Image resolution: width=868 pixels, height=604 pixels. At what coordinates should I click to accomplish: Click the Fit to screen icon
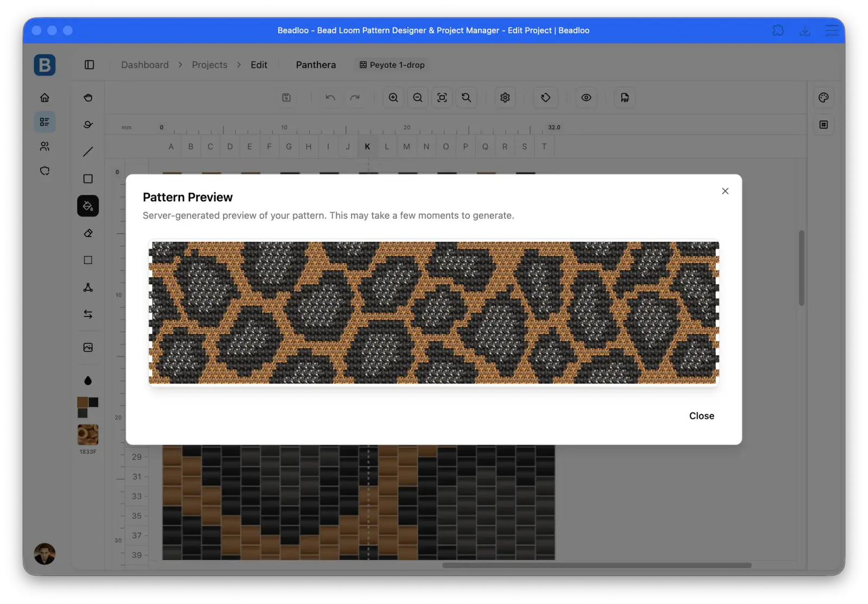tap(442, 98)
